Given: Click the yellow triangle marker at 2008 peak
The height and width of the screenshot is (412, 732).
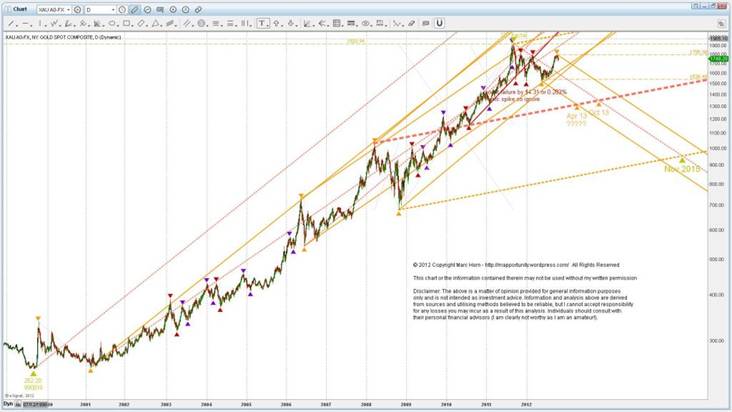Looking at the screenshot, I should coord(374,140).
